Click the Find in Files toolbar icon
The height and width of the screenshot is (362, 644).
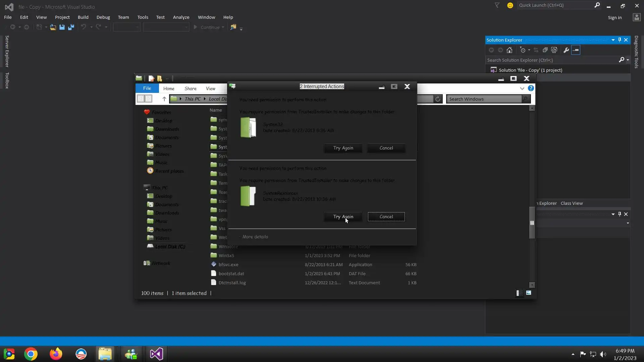click(x=233, y=27)
